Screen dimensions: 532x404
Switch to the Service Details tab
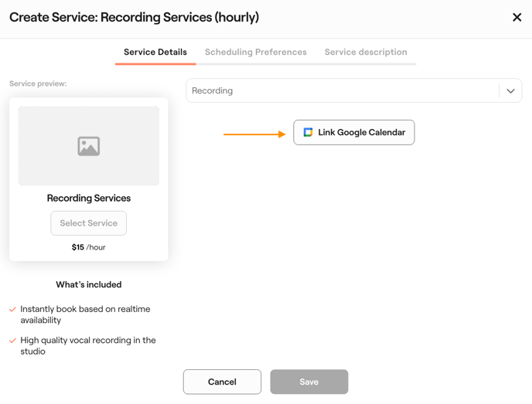point(155,53)
